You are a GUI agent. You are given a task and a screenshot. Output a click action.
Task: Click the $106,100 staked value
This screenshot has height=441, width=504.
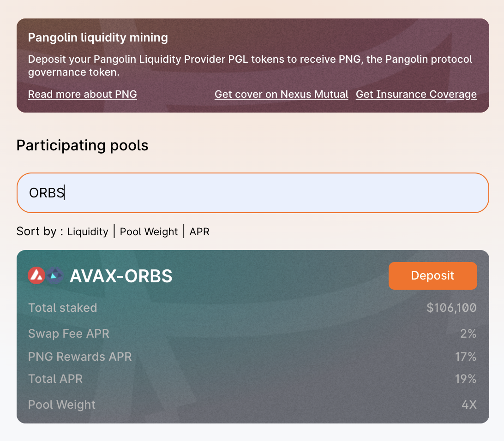[451, 308]
